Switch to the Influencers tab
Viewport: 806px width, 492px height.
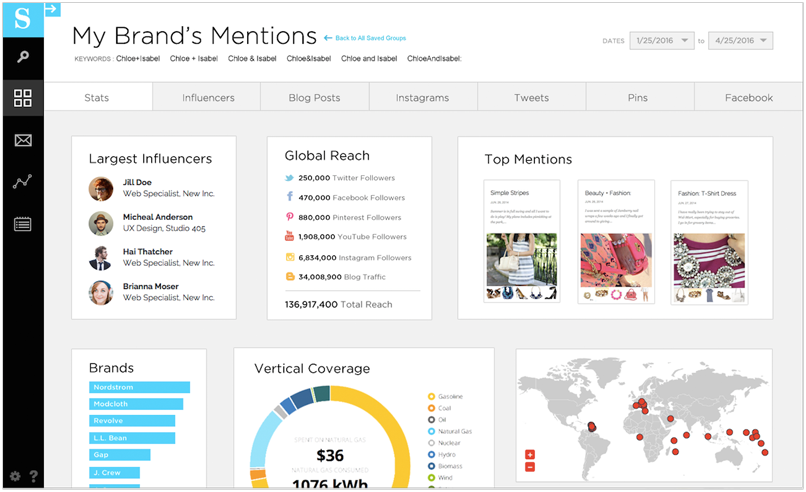(208, 98)
